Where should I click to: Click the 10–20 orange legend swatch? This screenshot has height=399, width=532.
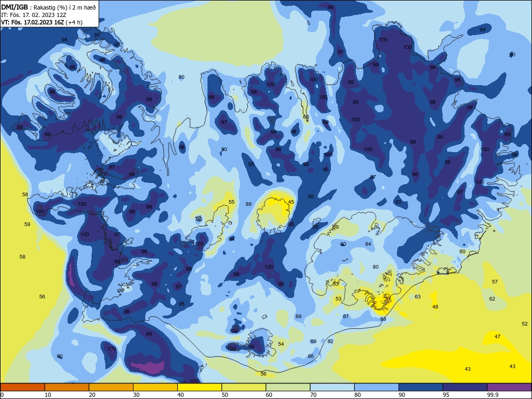click(67, 387)
